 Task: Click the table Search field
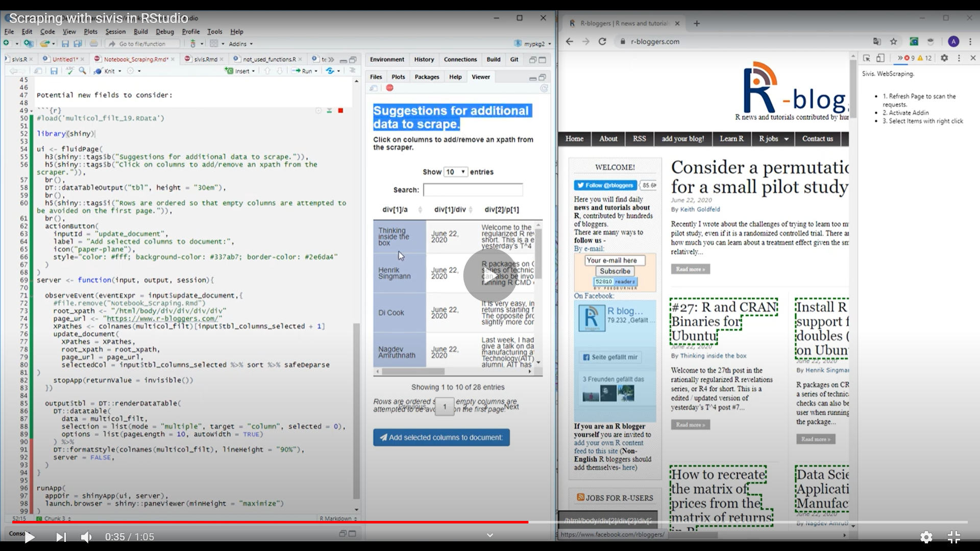(x=473, y=190)
